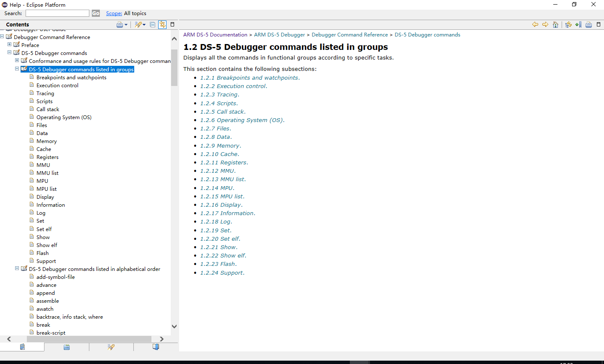Click the Eclipse icon in the title bar
Image resolution: width=604 pixels, height=364 pixels.
pos(5,5)
